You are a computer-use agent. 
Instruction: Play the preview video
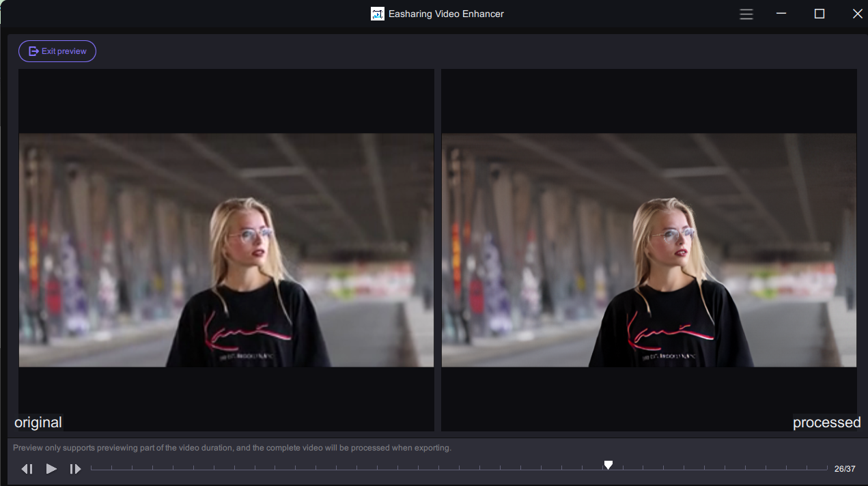click(x=51, y=469)
